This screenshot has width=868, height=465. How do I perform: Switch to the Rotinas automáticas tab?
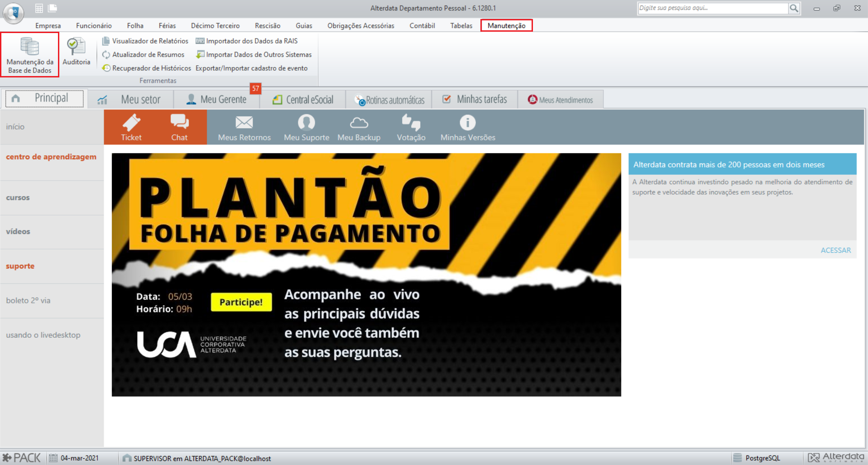(x=389, y=100)
